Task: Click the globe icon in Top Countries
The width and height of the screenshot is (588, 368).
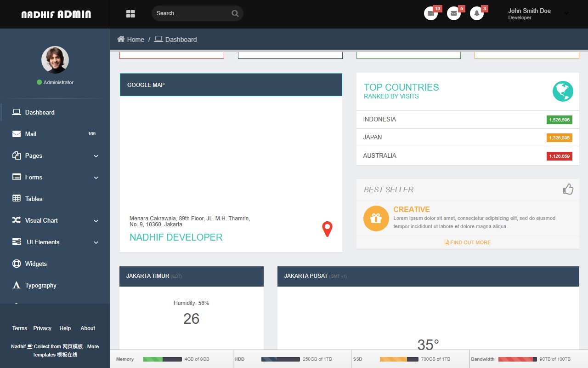Action: [x=563, y=91]
